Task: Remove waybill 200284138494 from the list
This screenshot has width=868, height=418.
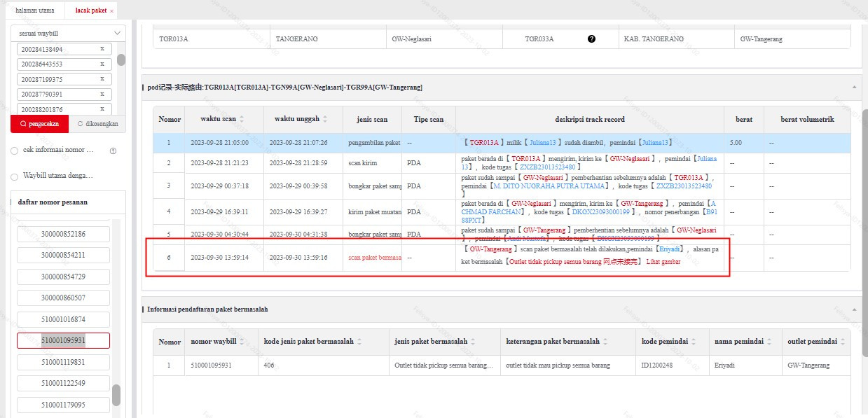Action: point(102,49)
